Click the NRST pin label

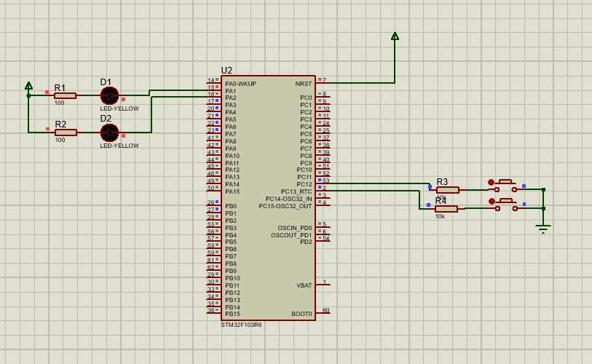(304, 84)
